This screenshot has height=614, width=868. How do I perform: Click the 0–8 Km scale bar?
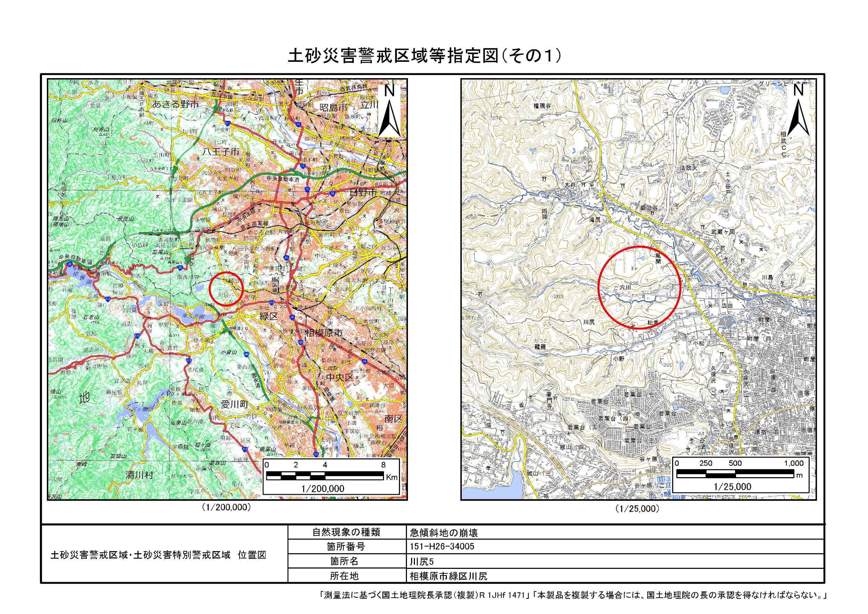(324, 475)
